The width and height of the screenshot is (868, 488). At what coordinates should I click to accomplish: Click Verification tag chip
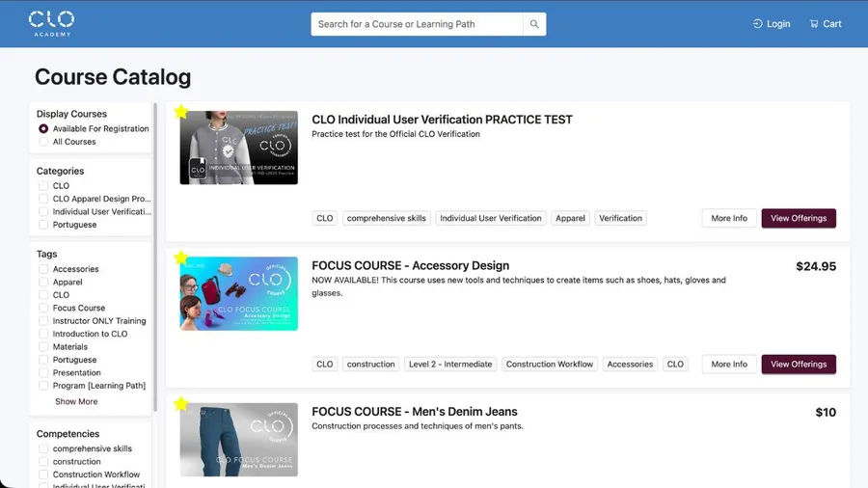(620, 218)
